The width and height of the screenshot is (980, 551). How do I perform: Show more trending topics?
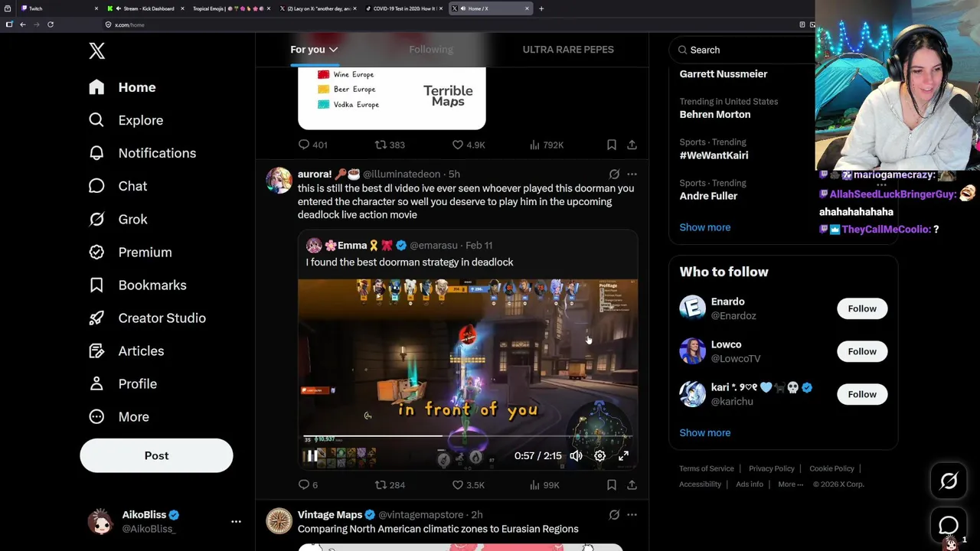point(705,227)
